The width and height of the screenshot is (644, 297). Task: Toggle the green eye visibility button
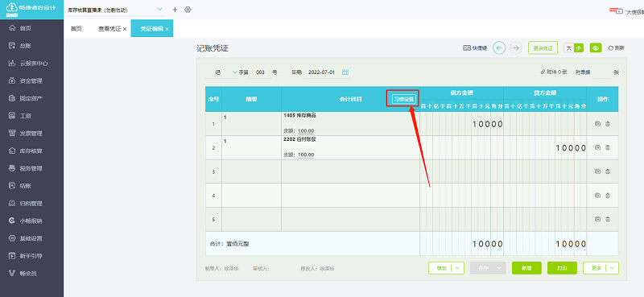[596, 48]
